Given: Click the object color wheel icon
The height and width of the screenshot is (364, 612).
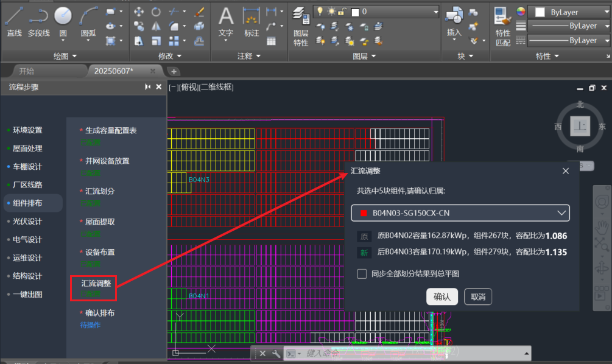Looking at the screenshot, I should click(x=521, y=12).
